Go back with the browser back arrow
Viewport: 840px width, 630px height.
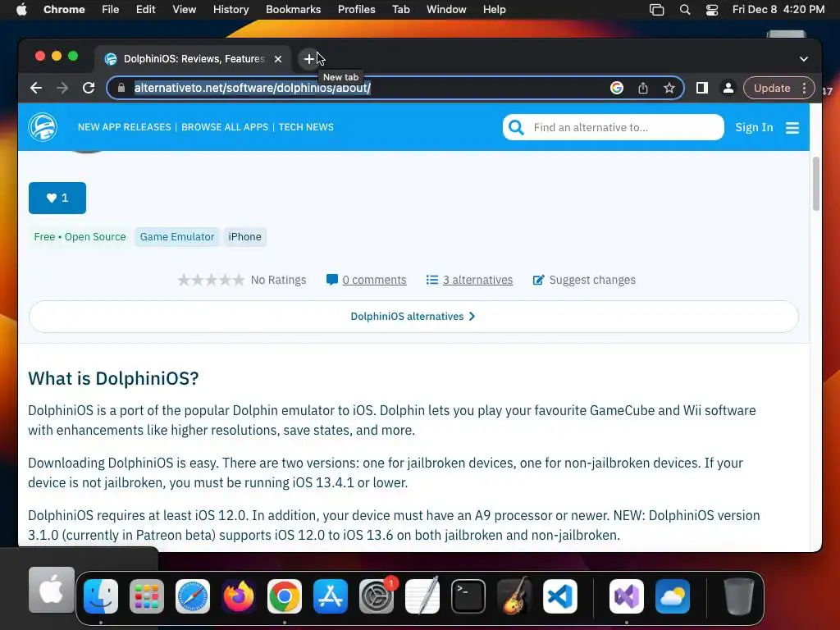click(x=36, y=88)
